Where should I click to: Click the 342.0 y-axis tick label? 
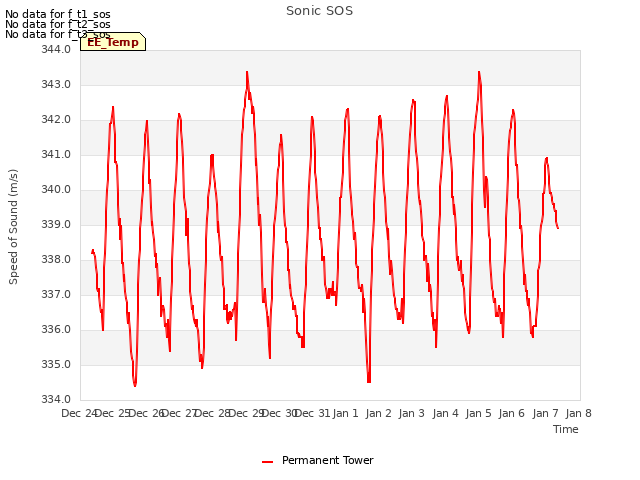pyautogui.click(x=56, y=120)
